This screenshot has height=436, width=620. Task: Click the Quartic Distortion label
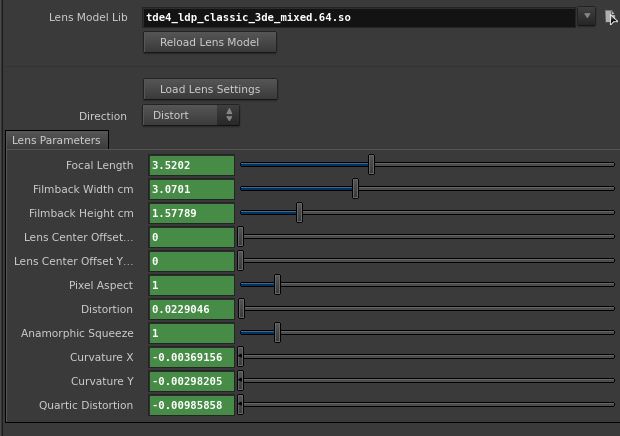[x=86, y=405]
